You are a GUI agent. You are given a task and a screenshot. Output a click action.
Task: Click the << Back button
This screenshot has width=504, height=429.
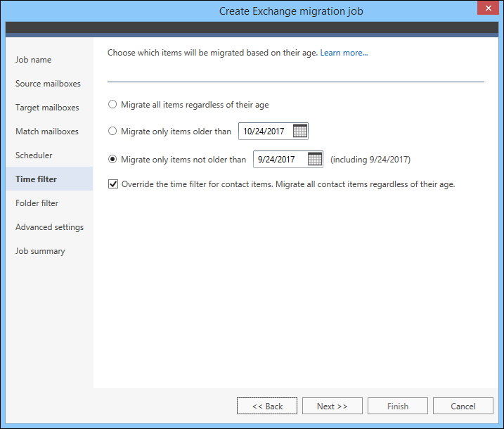point(267,406)
